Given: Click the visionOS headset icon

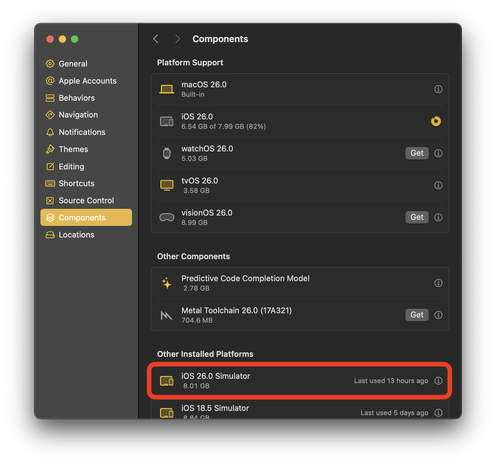Looking at the screenshot, I should pos(167,217).
